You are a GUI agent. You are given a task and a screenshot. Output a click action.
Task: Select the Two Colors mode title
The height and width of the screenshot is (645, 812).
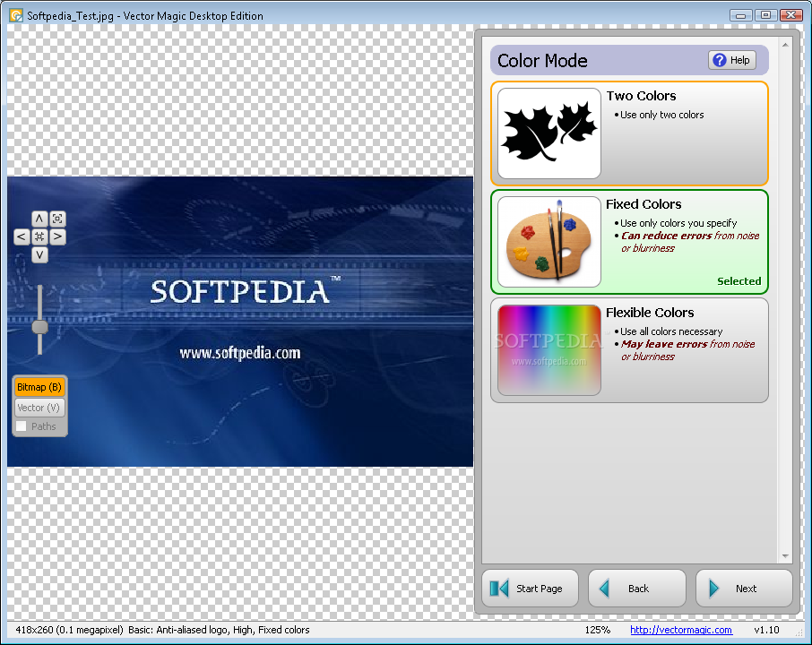[x=641, y=96]
